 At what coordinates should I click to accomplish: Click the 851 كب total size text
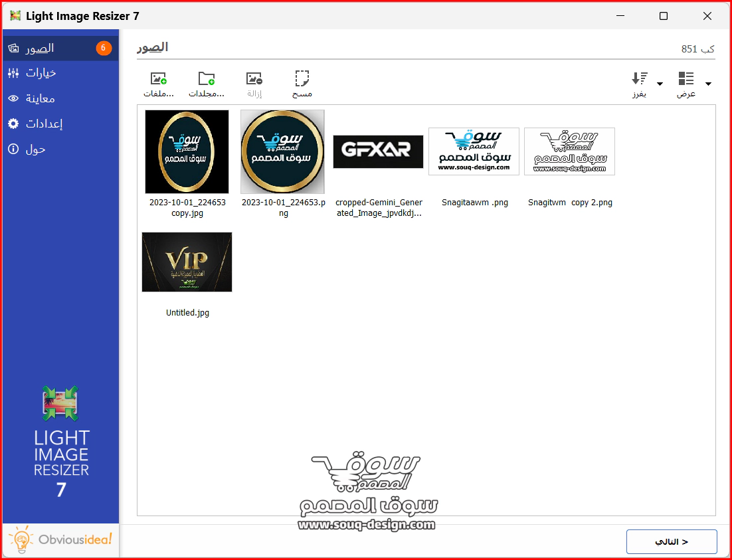(x=698, y=48)
